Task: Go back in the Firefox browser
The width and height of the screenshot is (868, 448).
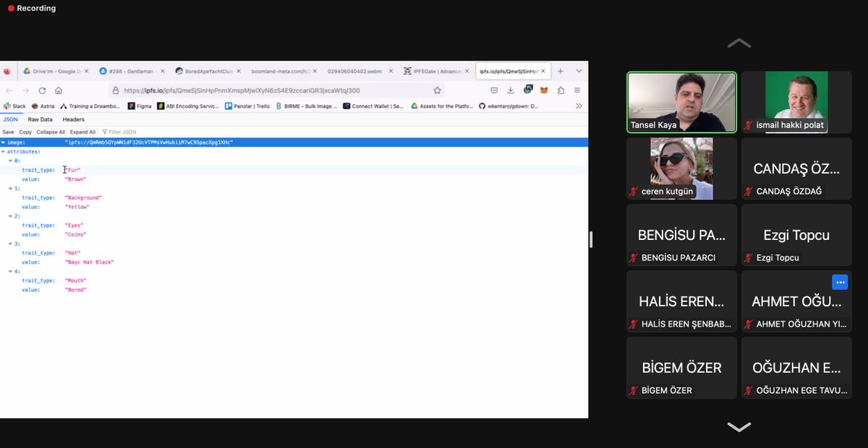Action: coord(9,90)
